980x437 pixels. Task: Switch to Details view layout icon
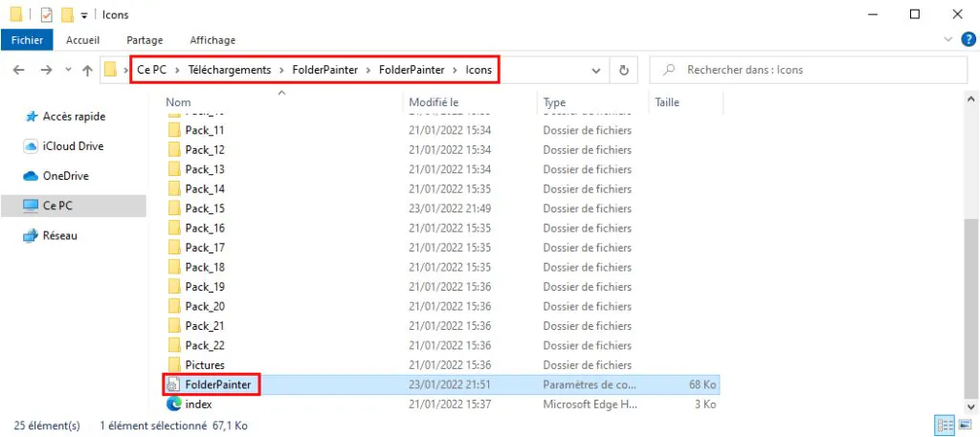pos(944,426)
